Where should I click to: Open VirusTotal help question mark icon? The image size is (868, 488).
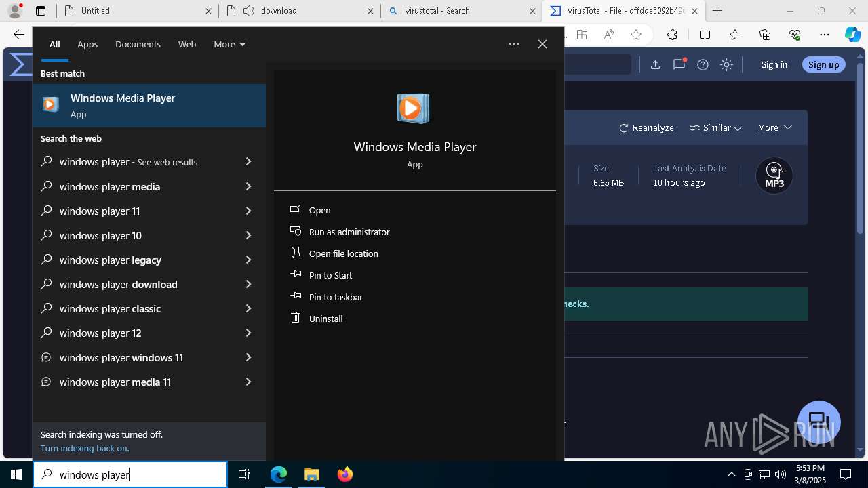[703, 64]
